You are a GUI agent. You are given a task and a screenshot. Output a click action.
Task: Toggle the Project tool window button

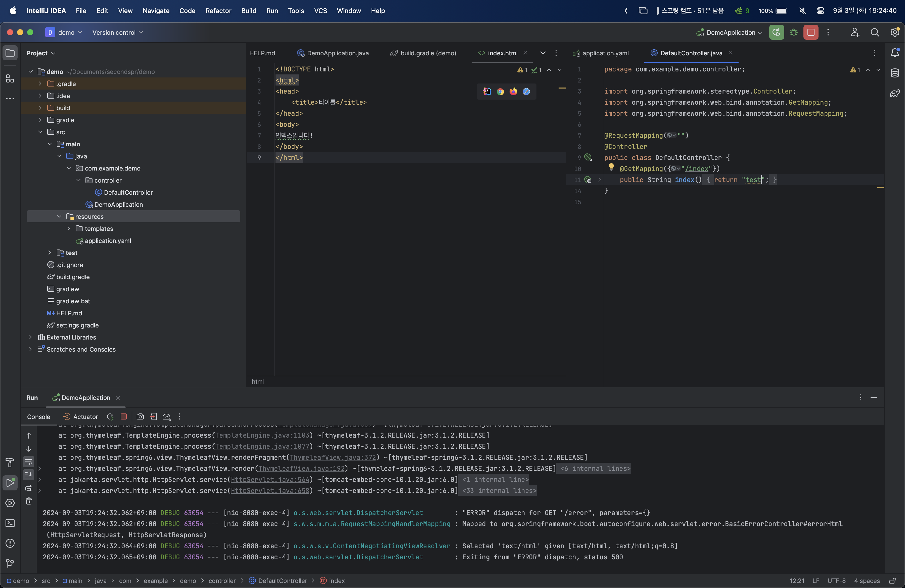coord(10,53)
